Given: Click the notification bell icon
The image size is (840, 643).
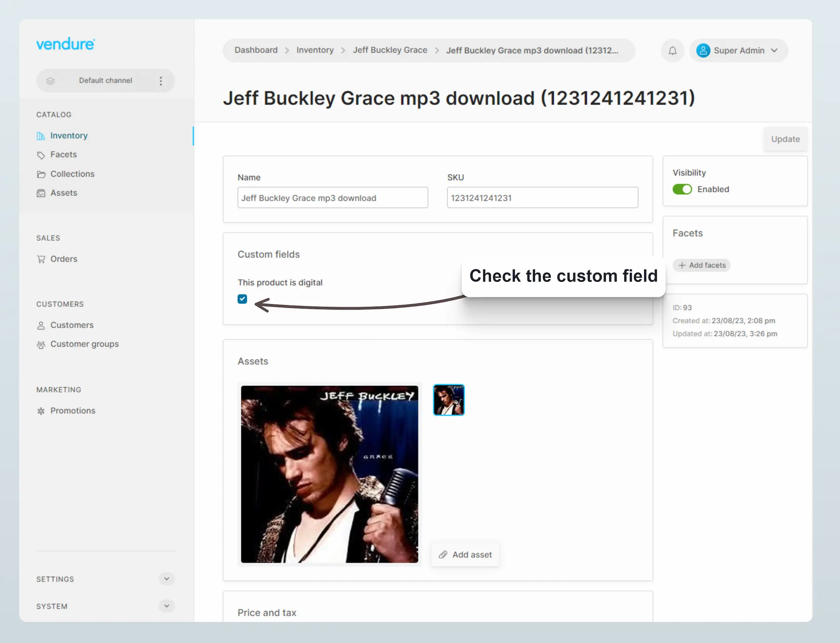Looking at the screenshot, I should [672, 50].
